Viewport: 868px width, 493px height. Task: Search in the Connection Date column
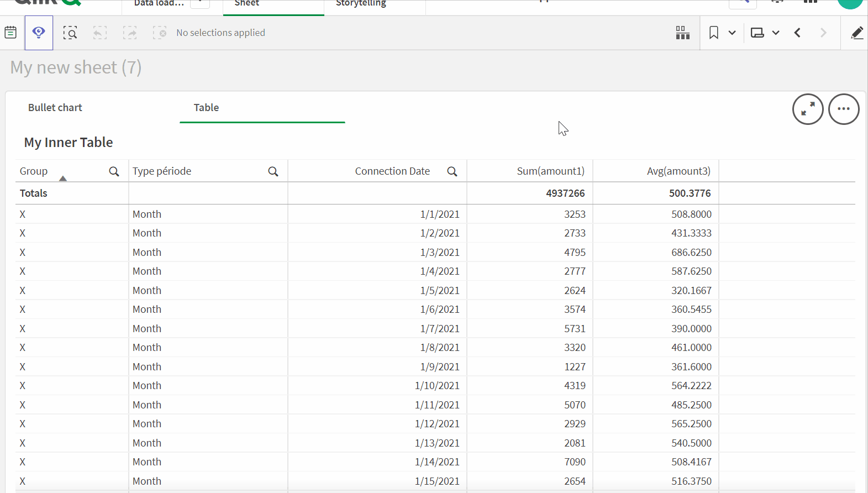[452, 171]
